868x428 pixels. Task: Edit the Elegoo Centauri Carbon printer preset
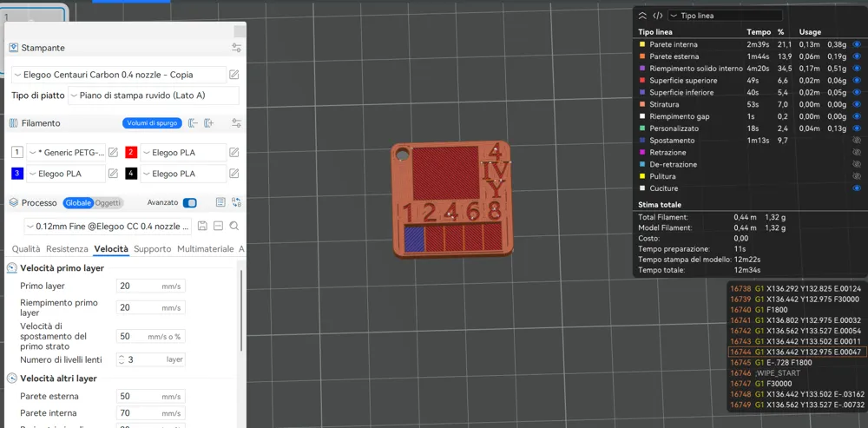(x=234, y=75)
